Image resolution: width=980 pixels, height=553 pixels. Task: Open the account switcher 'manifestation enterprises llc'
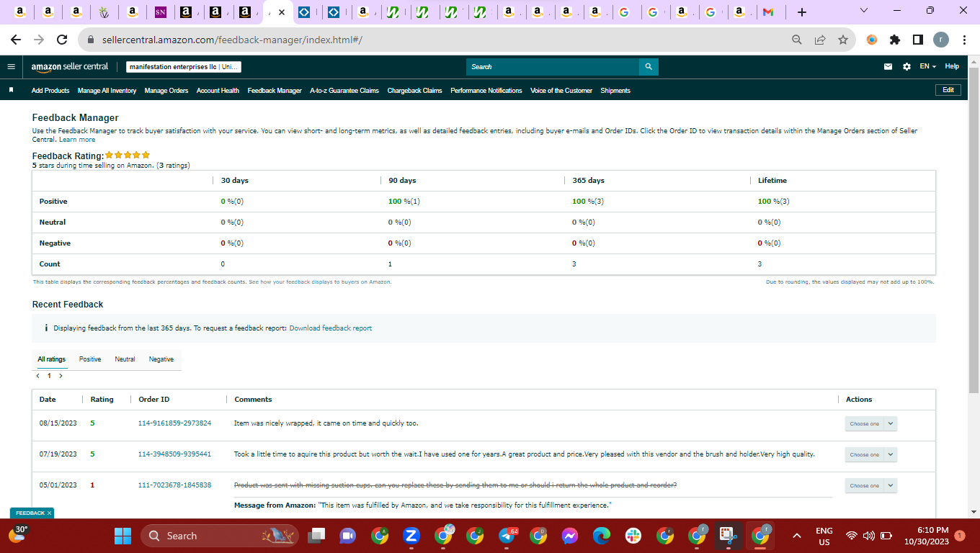tap(184, 67)
